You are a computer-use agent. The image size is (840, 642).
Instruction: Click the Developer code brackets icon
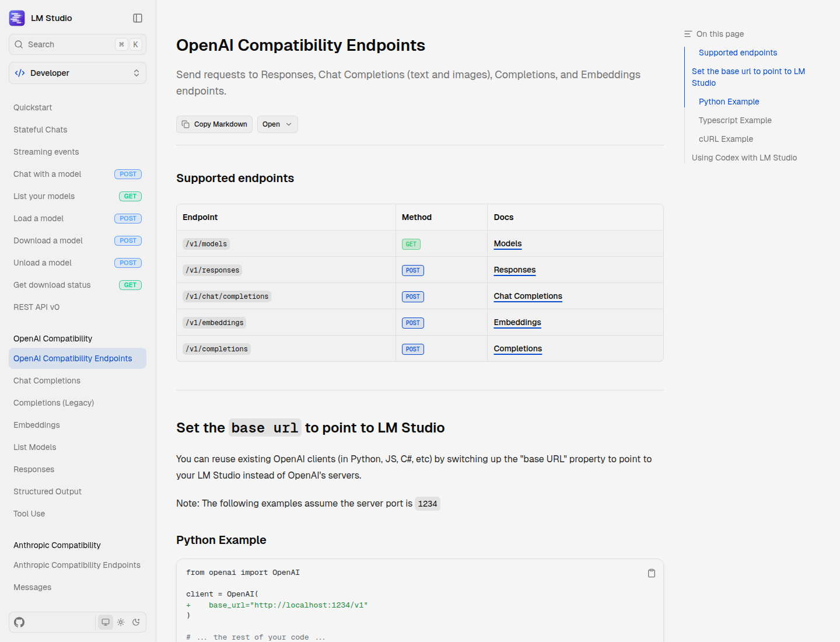[20, 73]
